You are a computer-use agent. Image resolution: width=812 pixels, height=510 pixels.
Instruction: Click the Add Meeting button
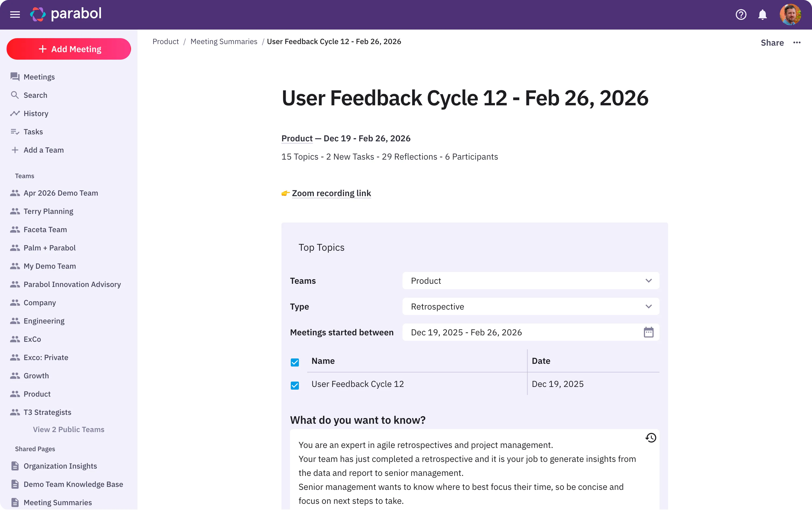click(69, 49)
